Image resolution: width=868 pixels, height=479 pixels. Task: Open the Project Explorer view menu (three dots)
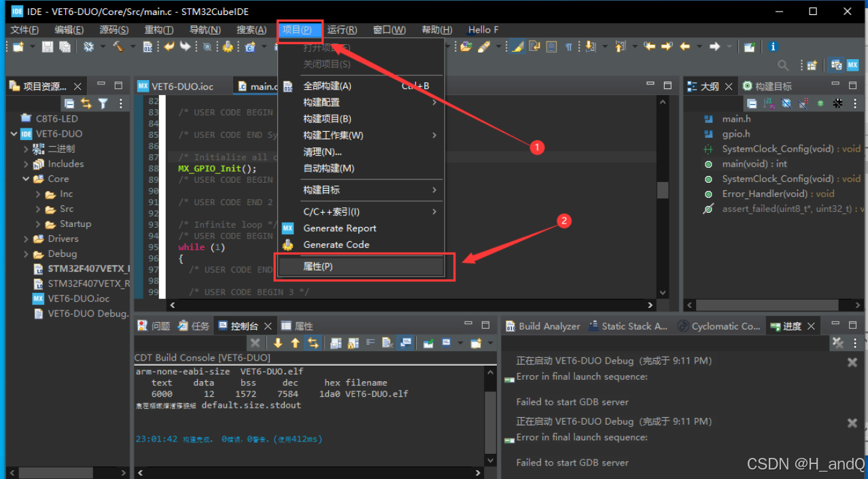pyautogui.click(x=121, y=103)
